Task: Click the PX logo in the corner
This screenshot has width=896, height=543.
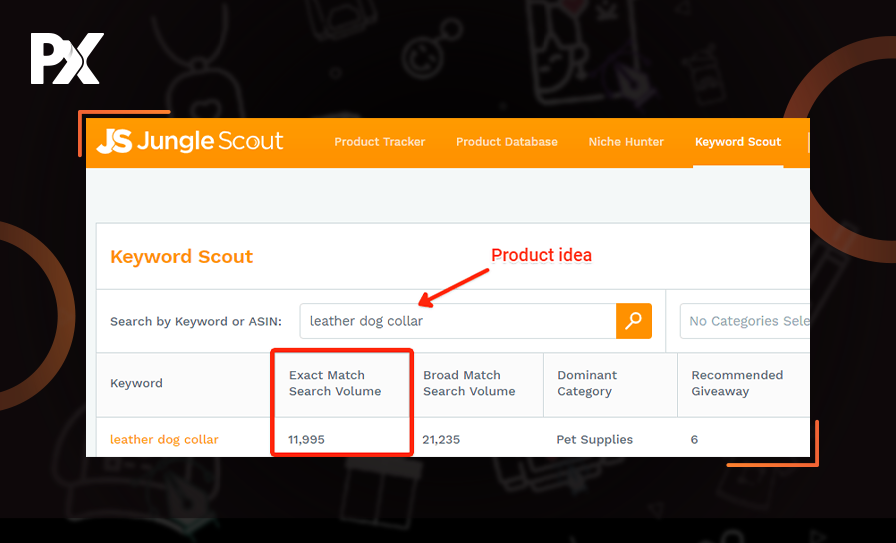Action: click(66, 59)
